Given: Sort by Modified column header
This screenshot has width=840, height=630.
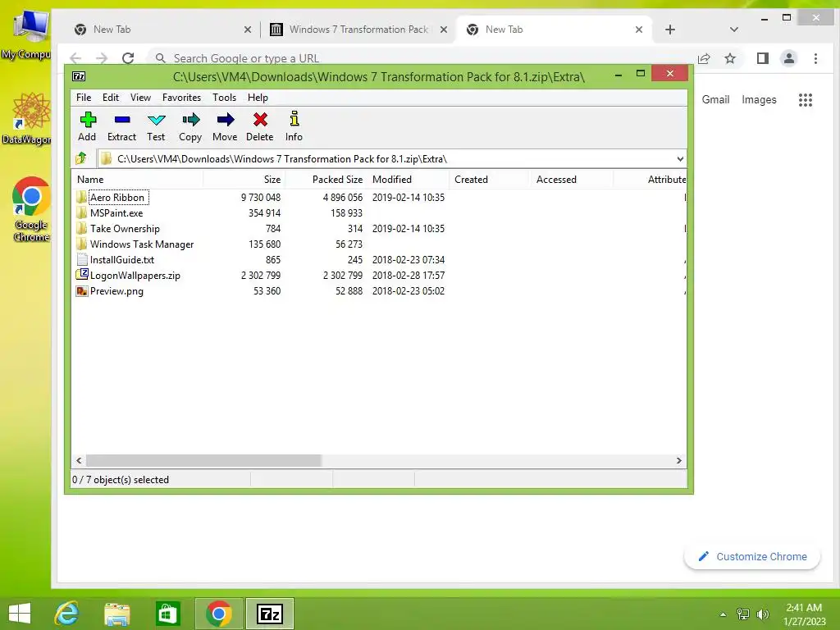Looking at the screenshot, I should 409,180.
